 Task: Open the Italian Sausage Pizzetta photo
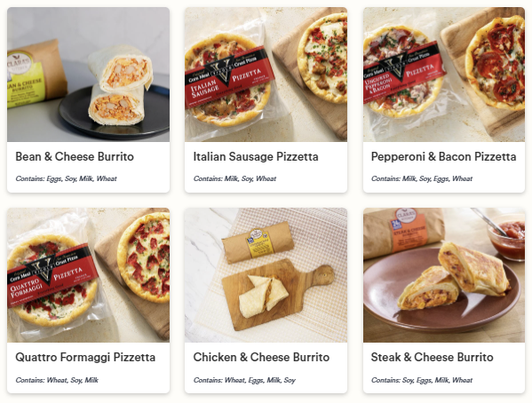[x=266, y=75]
